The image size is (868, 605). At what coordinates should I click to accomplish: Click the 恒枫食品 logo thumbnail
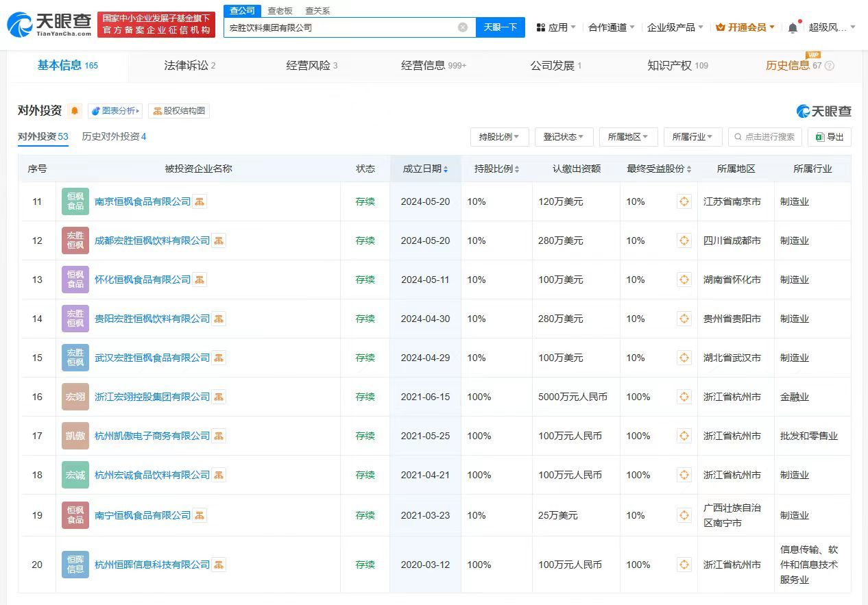75,201
